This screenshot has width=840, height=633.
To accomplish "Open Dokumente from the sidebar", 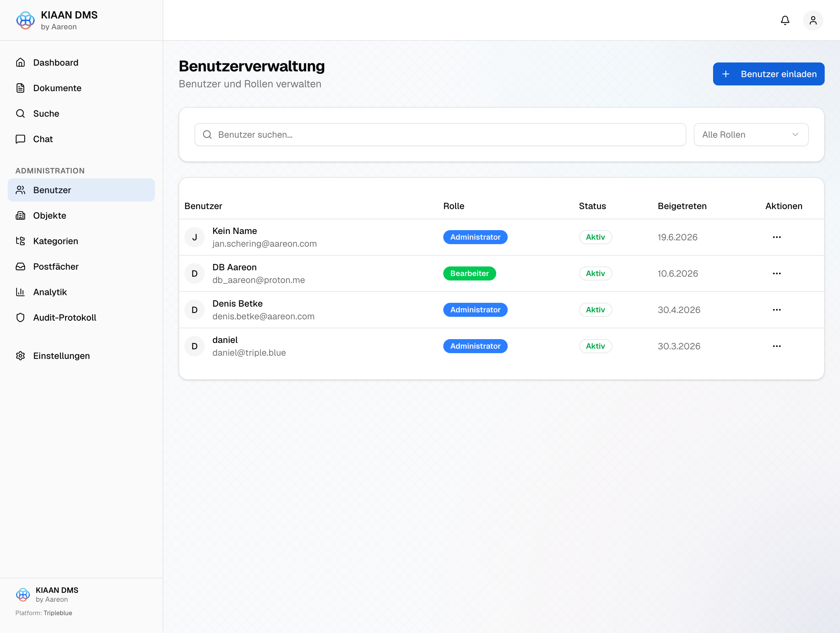I will tap(81, 88).
